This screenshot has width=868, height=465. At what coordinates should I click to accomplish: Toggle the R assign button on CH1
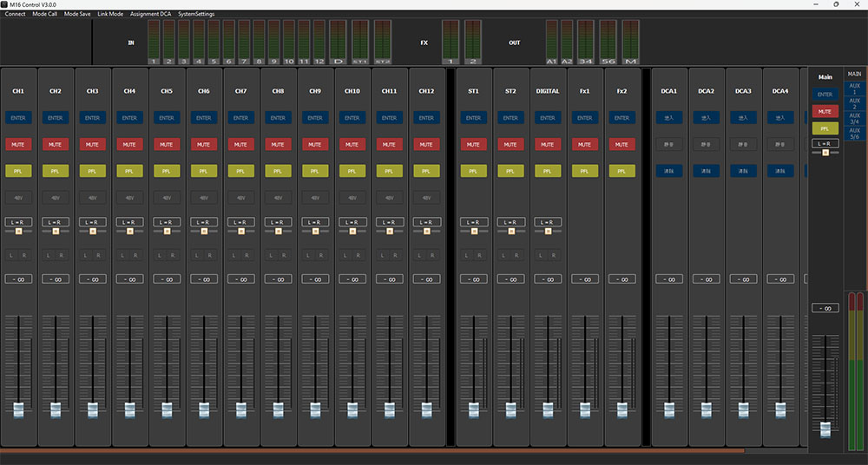pos(25,255)
